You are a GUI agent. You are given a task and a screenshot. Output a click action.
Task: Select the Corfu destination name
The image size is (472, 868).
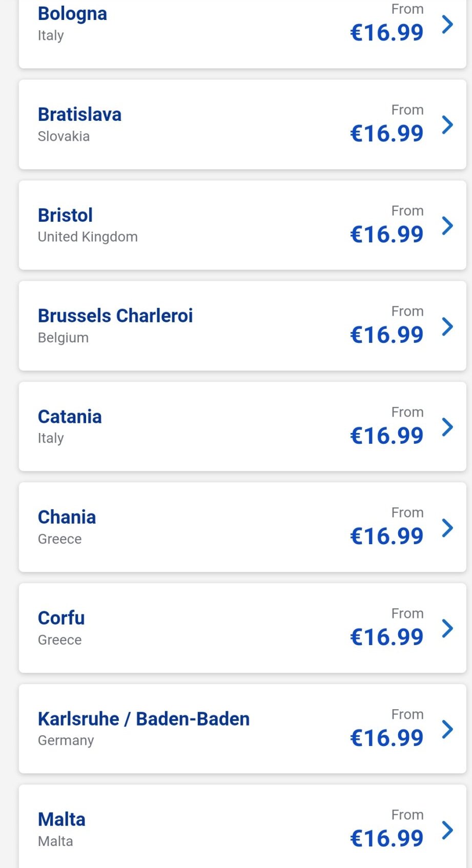point(61,618)
